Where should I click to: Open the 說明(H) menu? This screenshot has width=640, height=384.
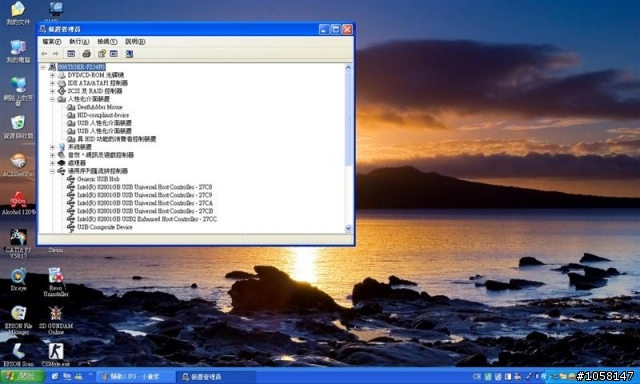(x=135, y=42)
